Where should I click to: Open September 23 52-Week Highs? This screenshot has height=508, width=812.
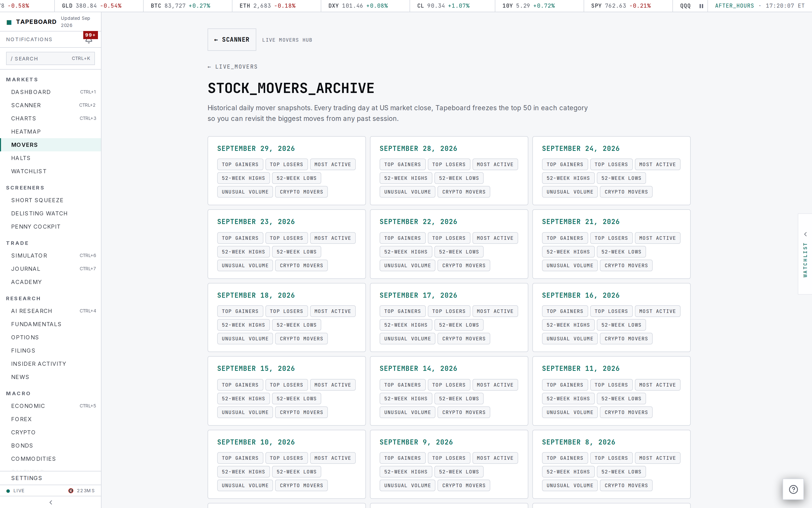click(x=243, y=252)
